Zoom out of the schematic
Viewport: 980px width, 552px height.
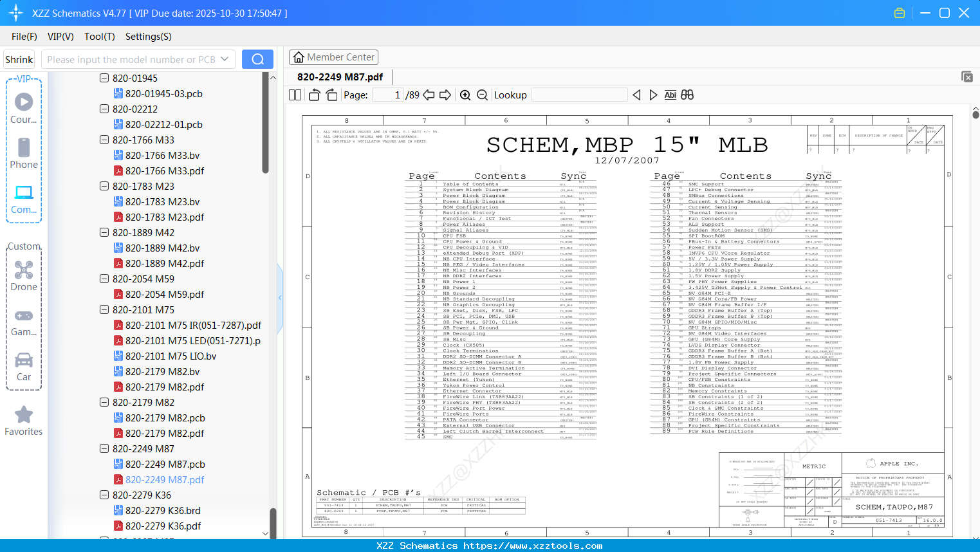482,95
